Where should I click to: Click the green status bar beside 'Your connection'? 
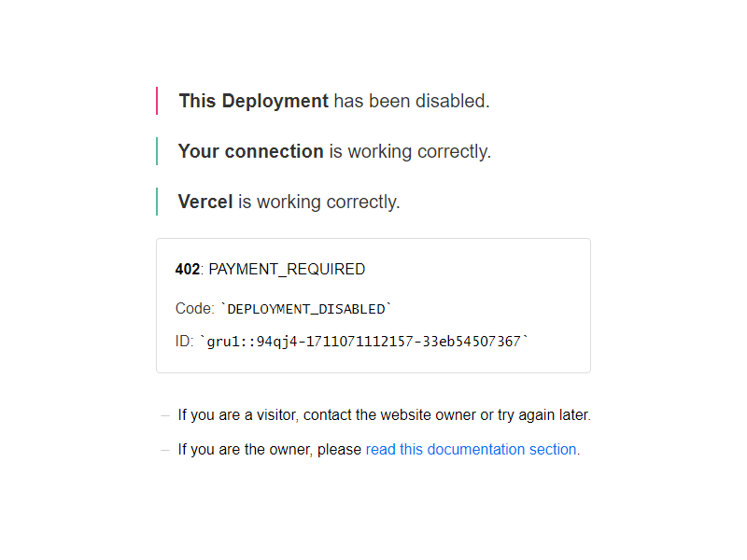pyautogui.click(x=157, y=151)
